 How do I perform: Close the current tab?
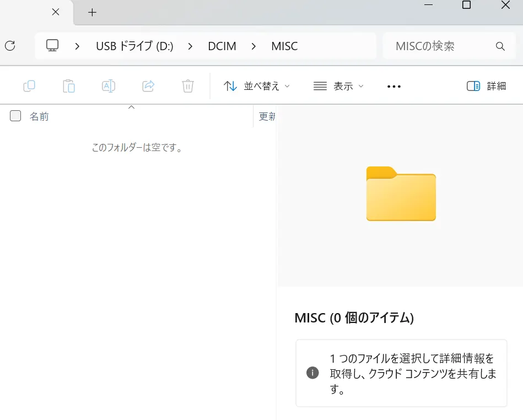click(x=56, y=12)
